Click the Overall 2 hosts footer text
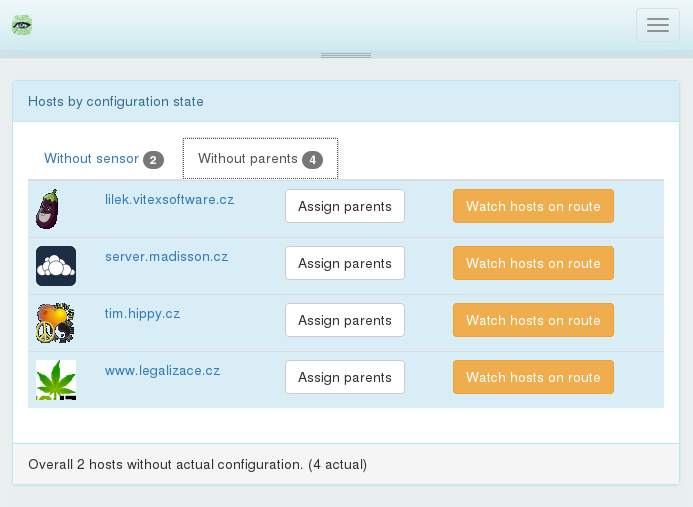The height and width of the screenshot is (507, 693). pyautogui.click(x=198, y=465)
